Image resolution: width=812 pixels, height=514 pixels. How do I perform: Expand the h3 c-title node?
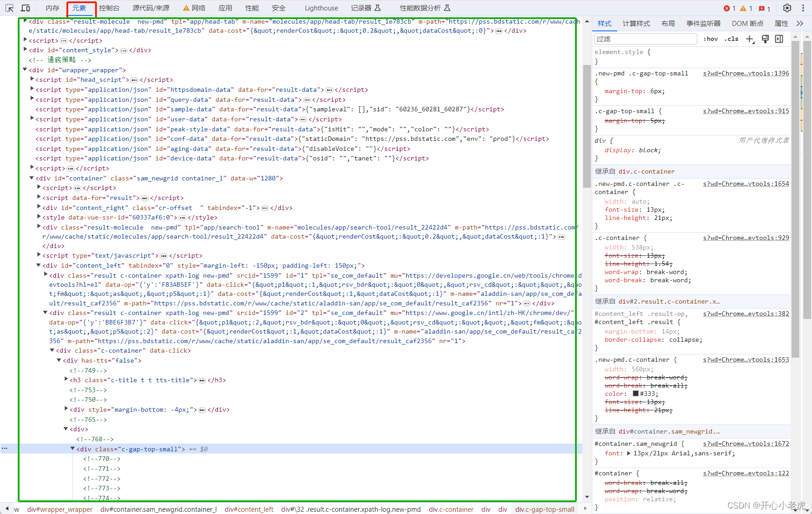pyautogui.click(x=66, y=379)
